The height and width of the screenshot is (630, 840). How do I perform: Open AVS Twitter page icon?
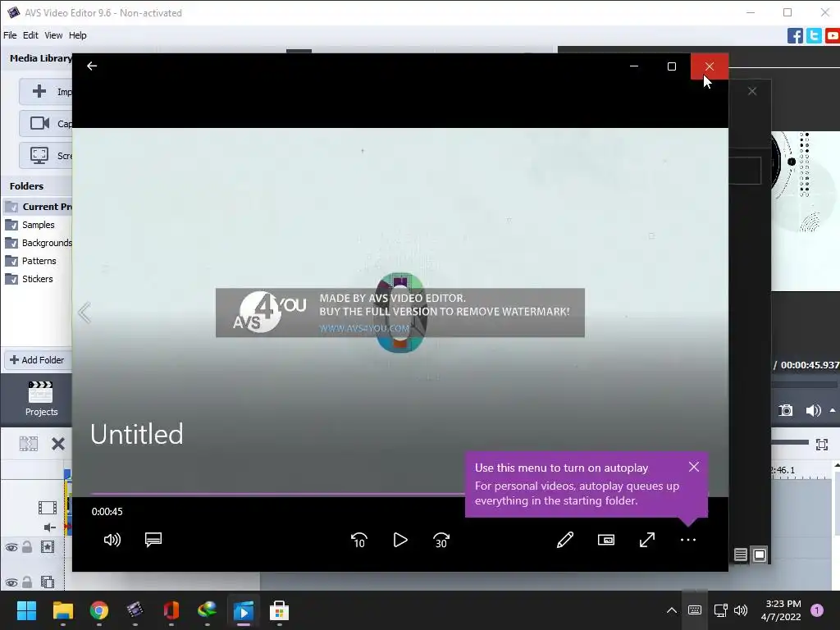click(814, 36)
